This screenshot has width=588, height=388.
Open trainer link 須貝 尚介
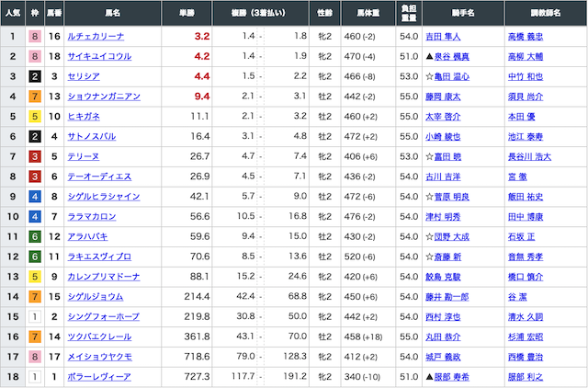[526, 97]
